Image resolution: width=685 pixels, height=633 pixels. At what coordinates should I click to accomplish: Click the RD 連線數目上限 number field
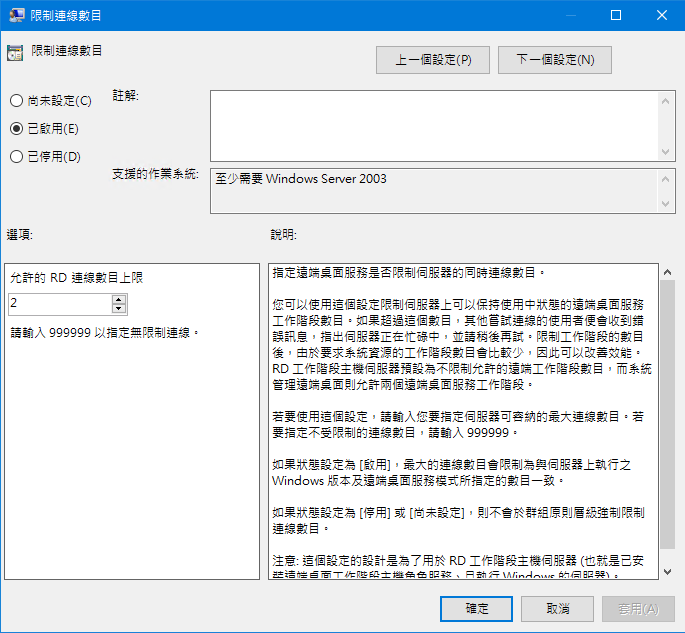(58, 304)
